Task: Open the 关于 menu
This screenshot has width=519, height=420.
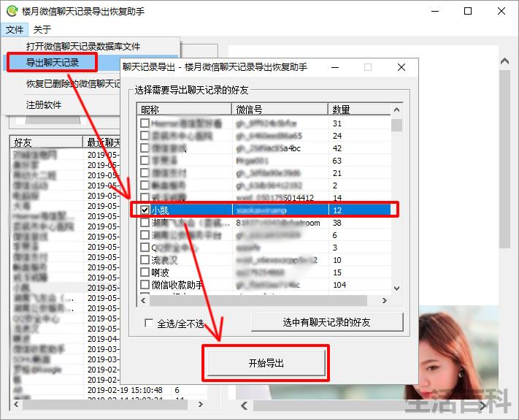Action: (x=42, y=29)
